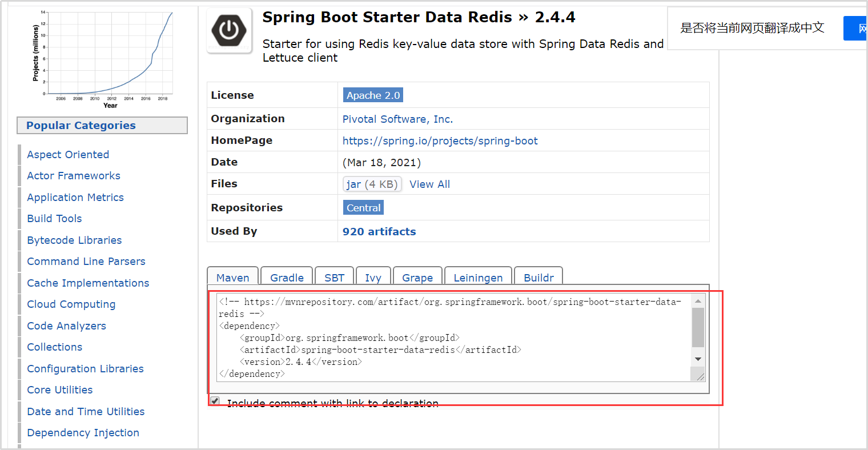
Task: Click the Spring Boot power logo icon
Action: pyautogui.click(x=229, y=30)
